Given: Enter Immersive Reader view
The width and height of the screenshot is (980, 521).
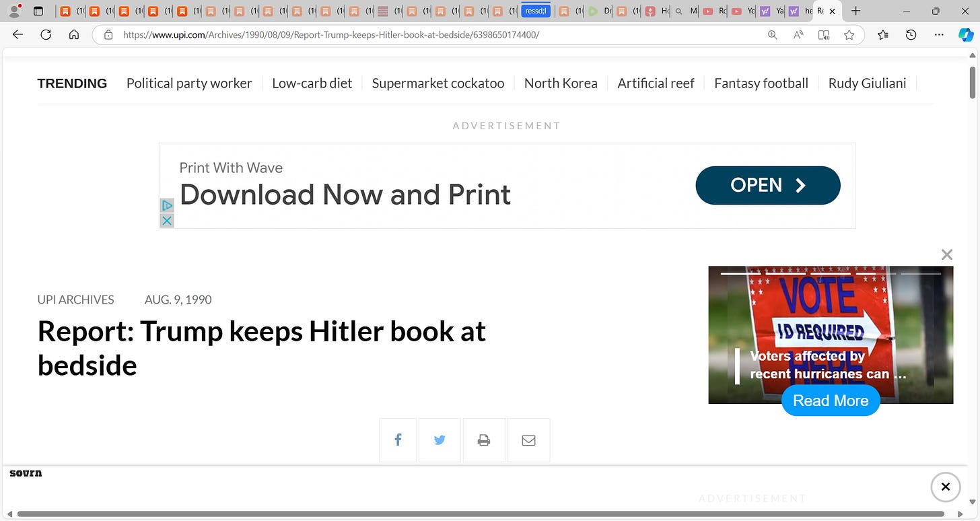Looking at the screenshot, I should (824, 35).
